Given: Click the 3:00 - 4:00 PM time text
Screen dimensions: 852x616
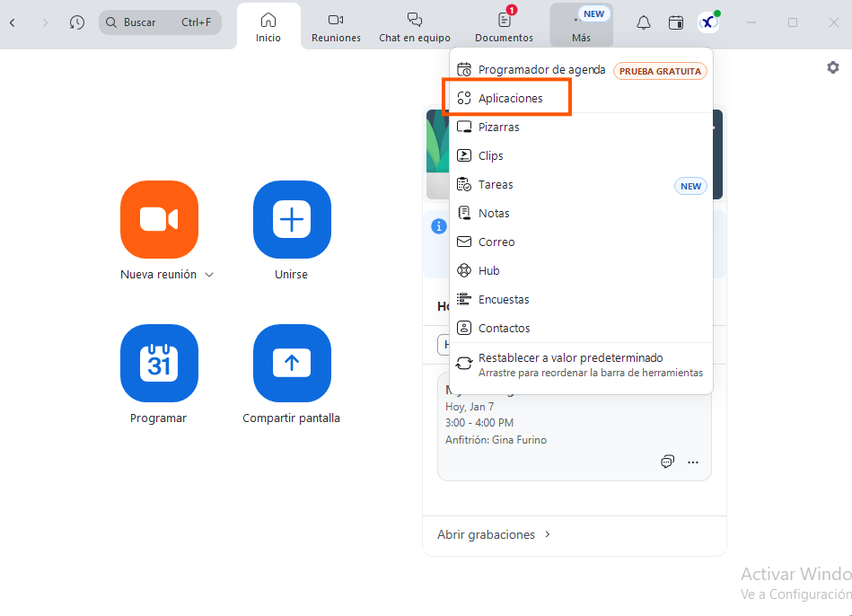Looking at the screenshot, I should [479, 422].
